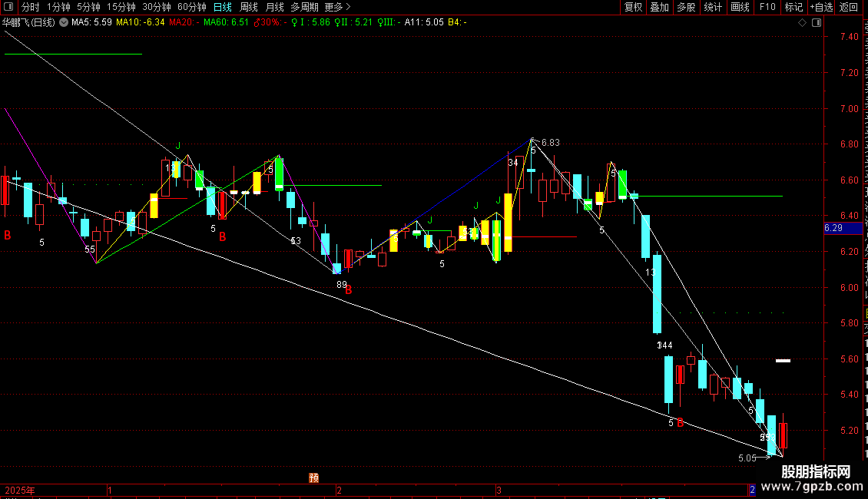The height and width of the screenshot is (499, 868).
Task: Select the 日线 daily tab
Action: pos(223,7)
